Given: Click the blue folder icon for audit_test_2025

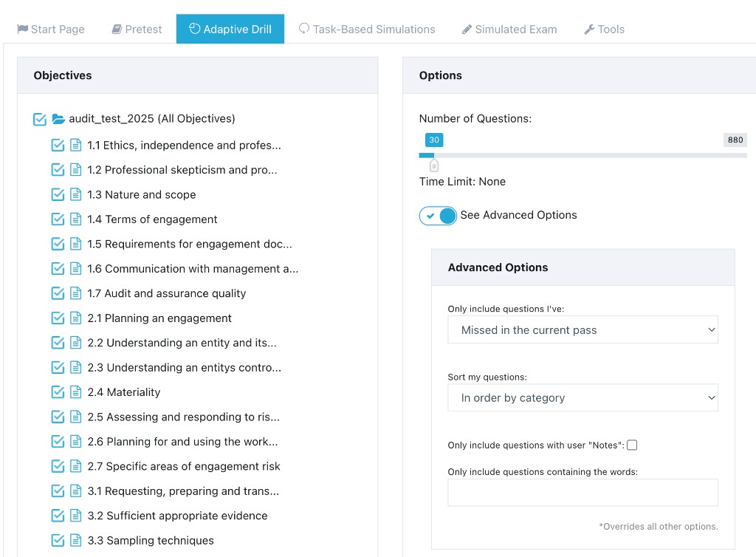Looking at the screenshot, I should pos(58,119).
